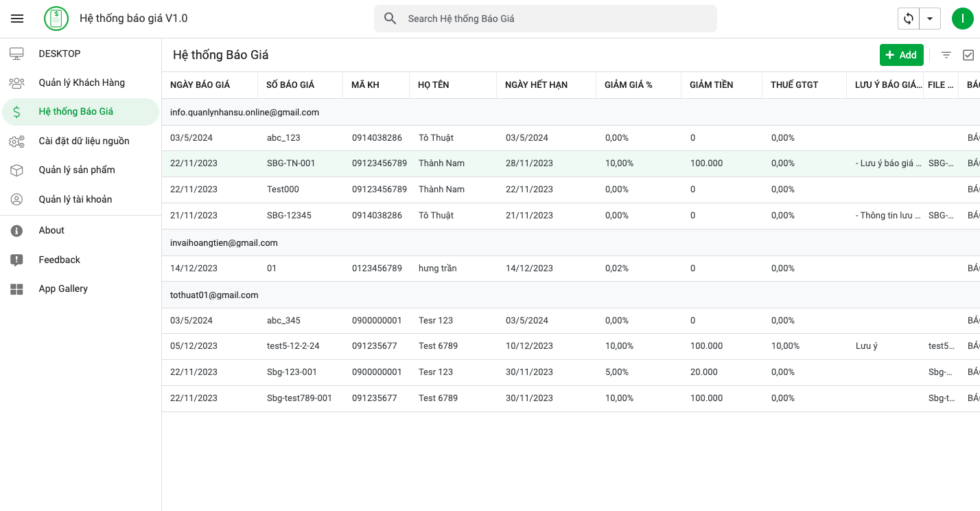Click the green app logo icon
The width and height of the screenshot is (980, 511).
[56, 19]
